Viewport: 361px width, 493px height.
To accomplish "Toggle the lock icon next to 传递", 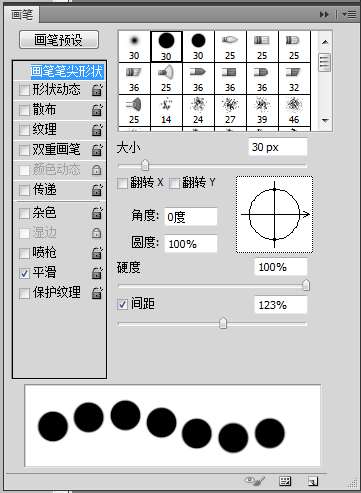I will click(x=97, y=190).
